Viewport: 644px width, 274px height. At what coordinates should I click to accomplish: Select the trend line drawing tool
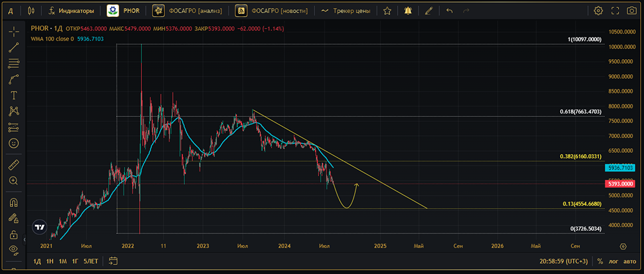click(14, 48)
